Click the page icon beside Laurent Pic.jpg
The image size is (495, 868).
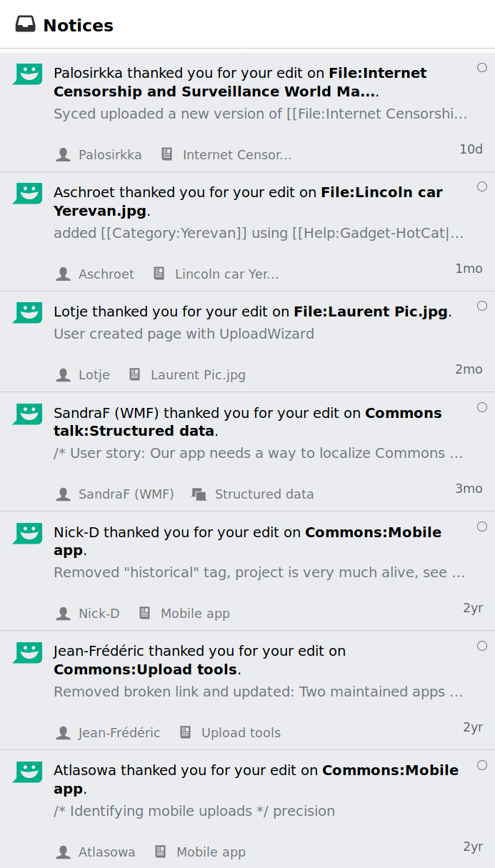coord(134,374)
